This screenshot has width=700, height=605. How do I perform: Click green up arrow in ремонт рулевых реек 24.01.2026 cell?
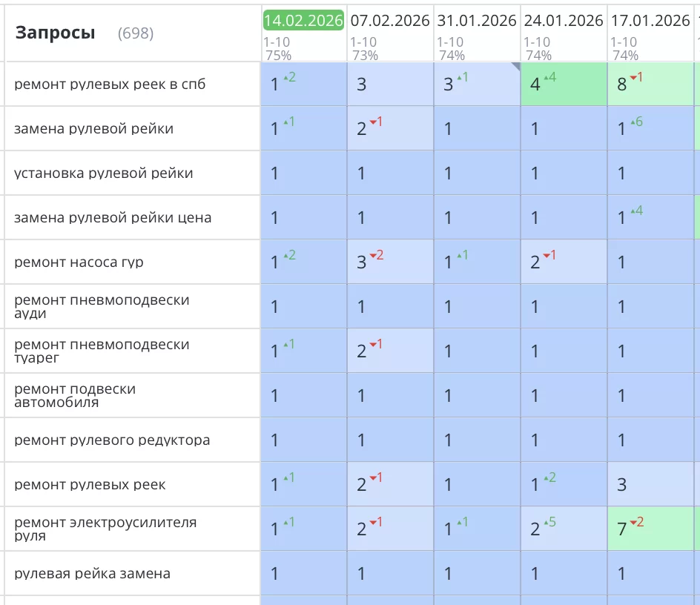point(547,478)
